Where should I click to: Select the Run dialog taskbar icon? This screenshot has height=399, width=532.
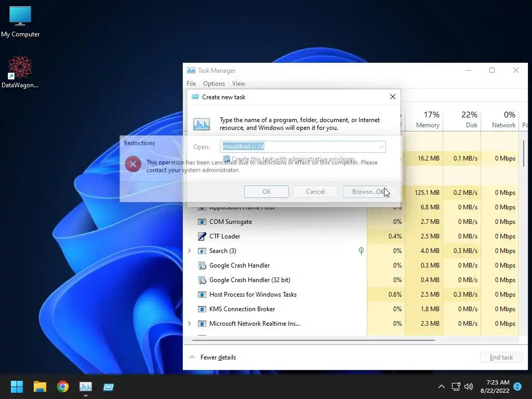[109, 387]
